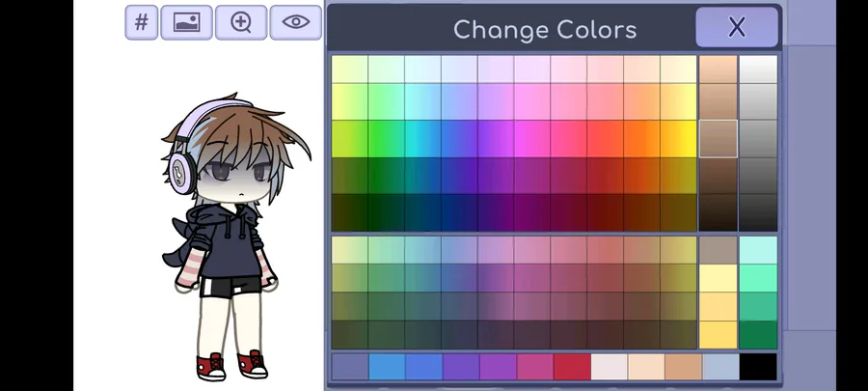Pick the black swatch in recent colors
The width and height of the screenshot is (868, 391).
pos(758,367)
